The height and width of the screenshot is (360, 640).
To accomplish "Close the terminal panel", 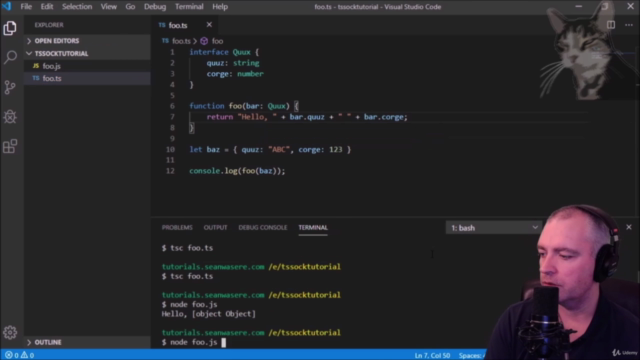I will point(629,227).
